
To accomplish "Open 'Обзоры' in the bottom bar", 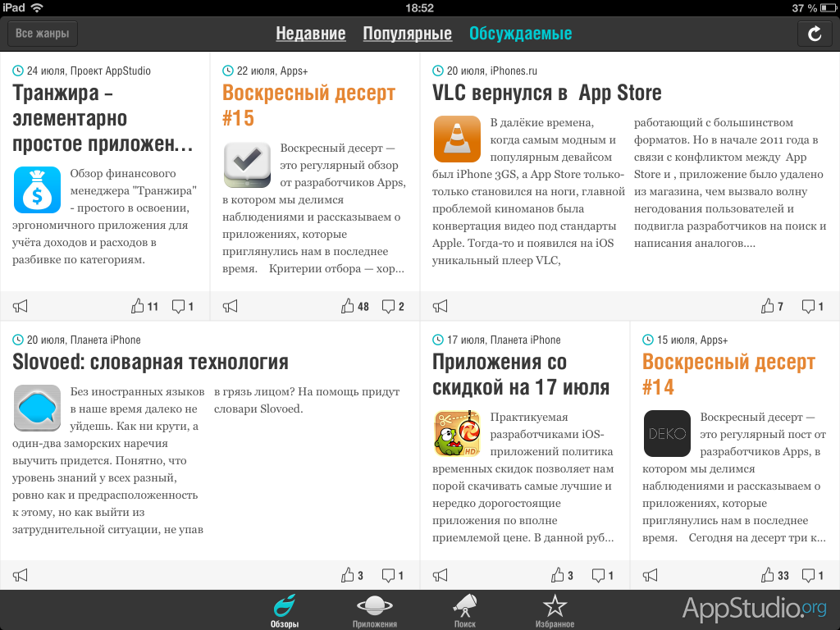I will point(285,611).
